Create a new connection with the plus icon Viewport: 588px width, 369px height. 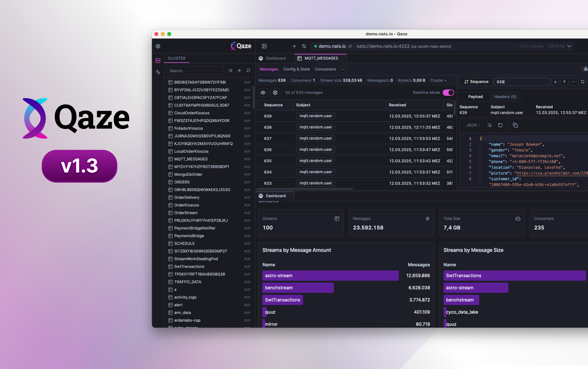pyautogui.click(x=294, y=46)
